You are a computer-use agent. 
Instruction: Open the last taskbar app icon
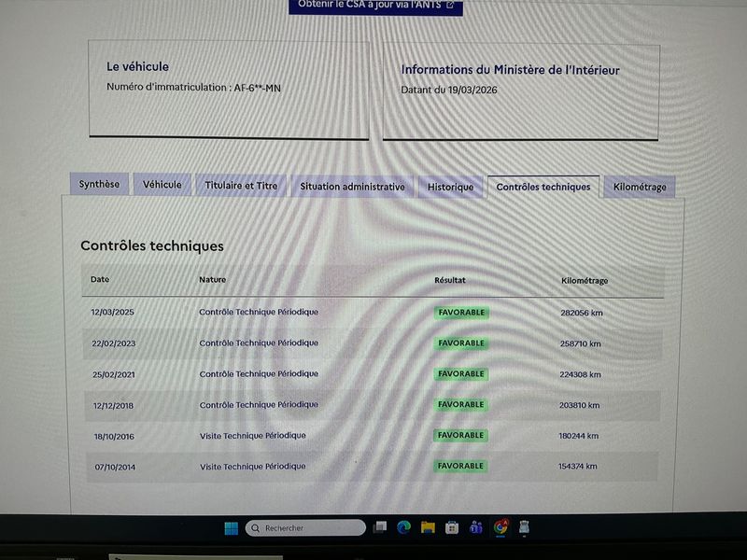(524, 527)
